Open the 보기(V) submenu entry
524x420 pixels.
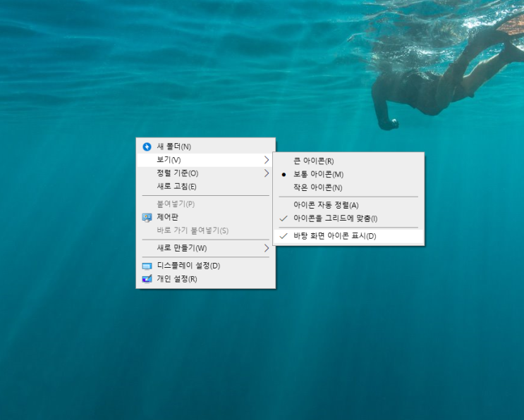pyautogui.click(x=206, y=160)
